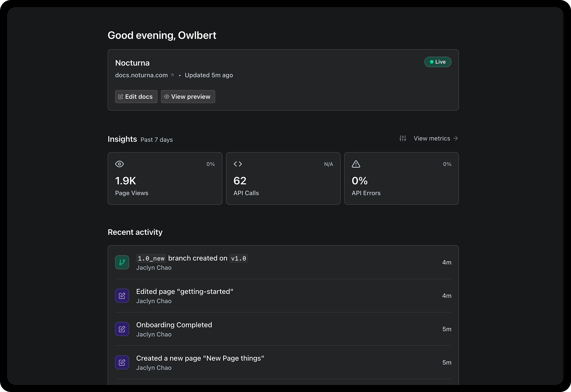Screen dimensions: 571x392
Task: Open the API Errors insight card
Action: pyautogui.click(x=401, y=178)
